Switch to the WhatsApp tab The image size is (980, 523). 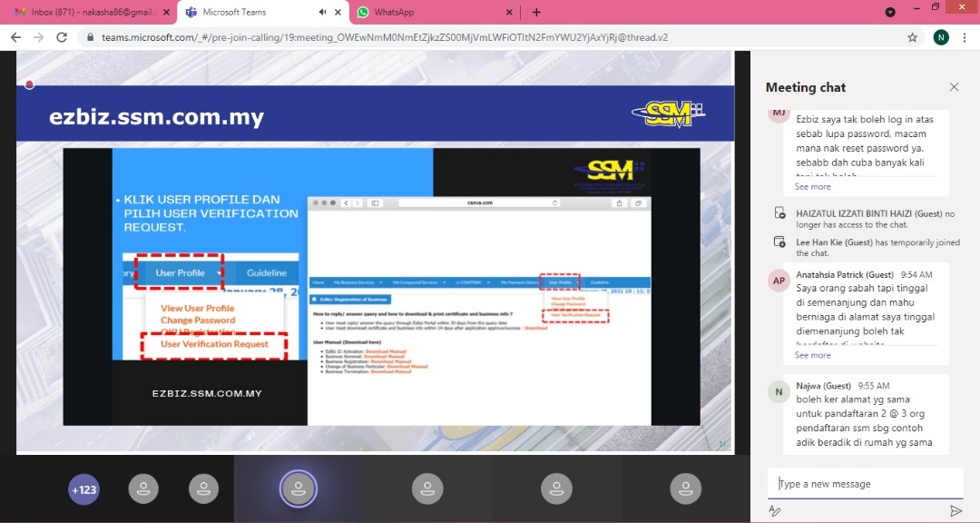(426, 12)
